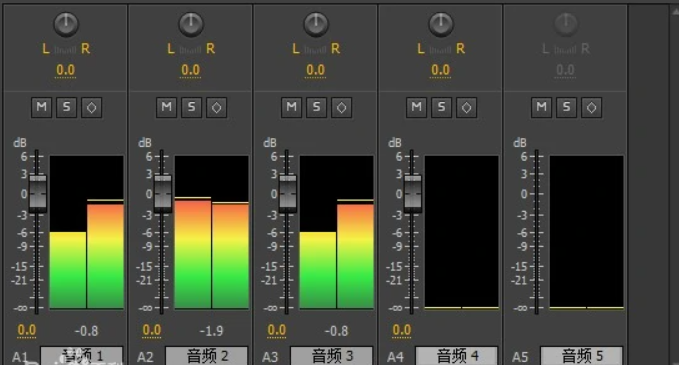Click the A1 level meter
This screenshot has width=679, height=365.
(87, 233)
